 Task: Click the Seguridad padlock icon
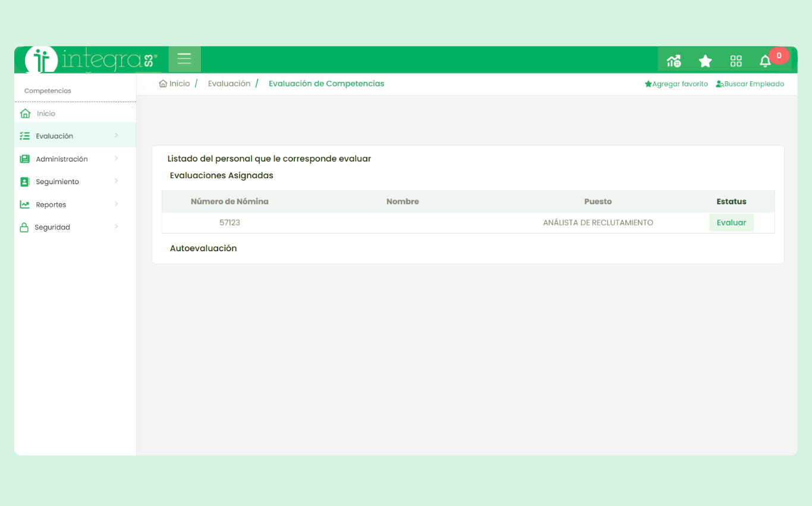pos(24,227)
